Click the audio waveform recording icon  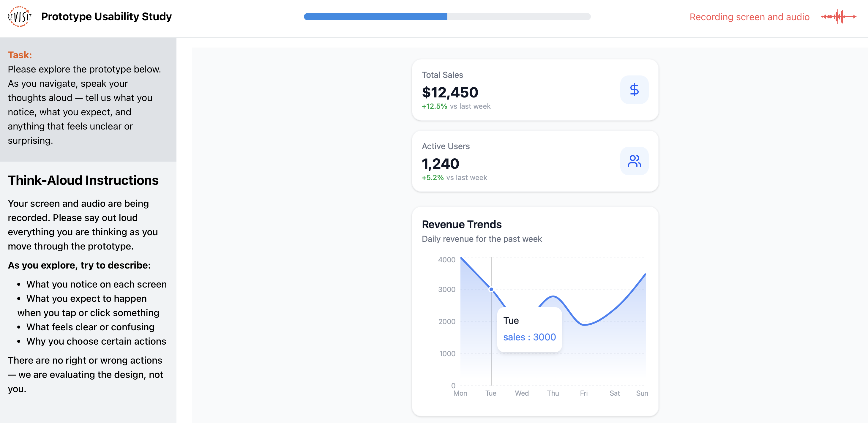pyautogui.click(x=838, y=17)
